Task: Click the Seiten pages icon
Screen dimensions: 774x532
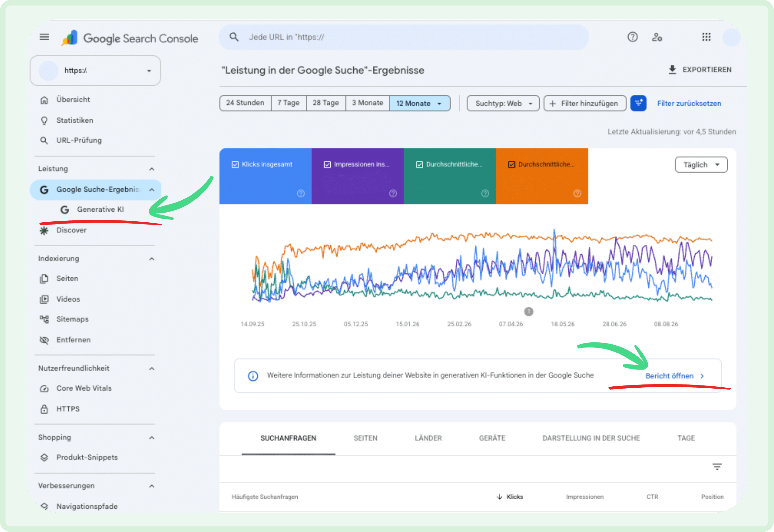Action: pyautogui.click(x=44, y=279)
